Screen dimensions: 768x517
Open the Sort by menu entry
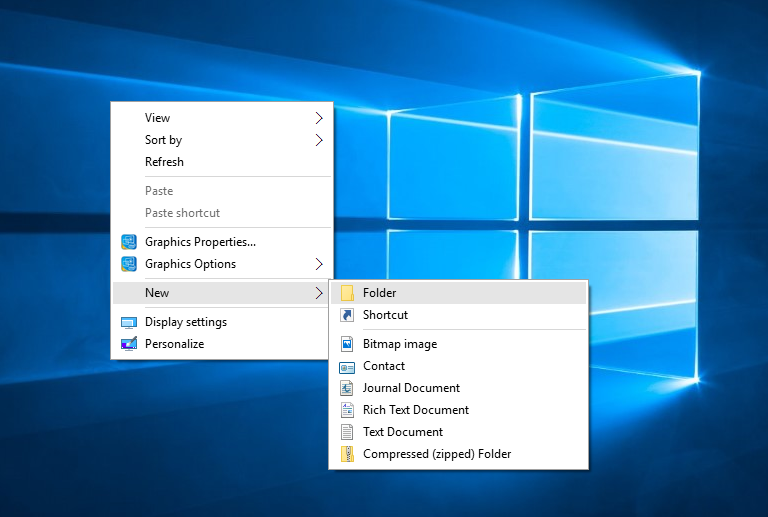(222, 140)
